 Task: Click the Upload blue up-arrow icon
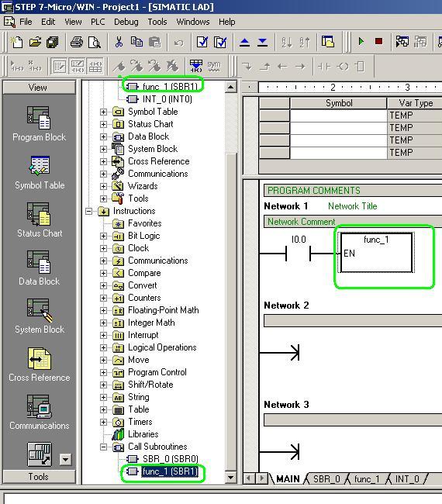(x=244, y=42)
